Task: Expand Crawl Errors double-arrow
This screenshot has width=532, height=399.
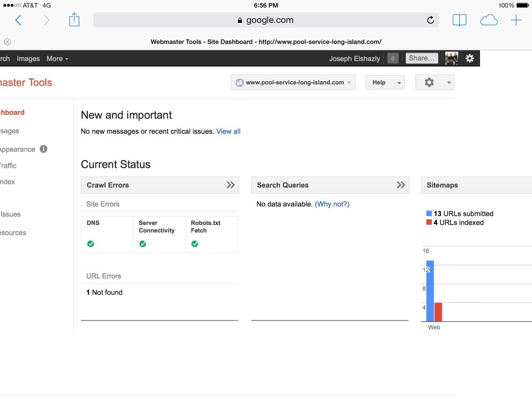Action: pyautogui.click(x=231, y=185)
